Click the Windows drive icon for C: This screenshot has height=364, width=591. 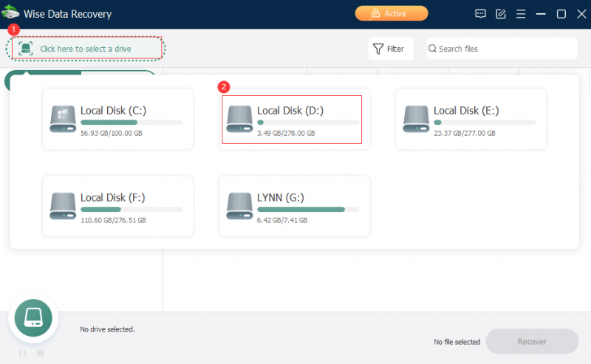pyautogui.click(x=63, y=119)
